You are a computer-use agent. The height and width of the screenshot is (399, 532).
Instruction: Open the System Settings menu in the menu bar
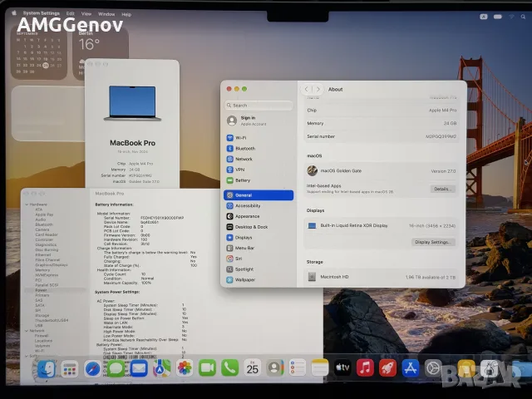[x=41, y=13]
